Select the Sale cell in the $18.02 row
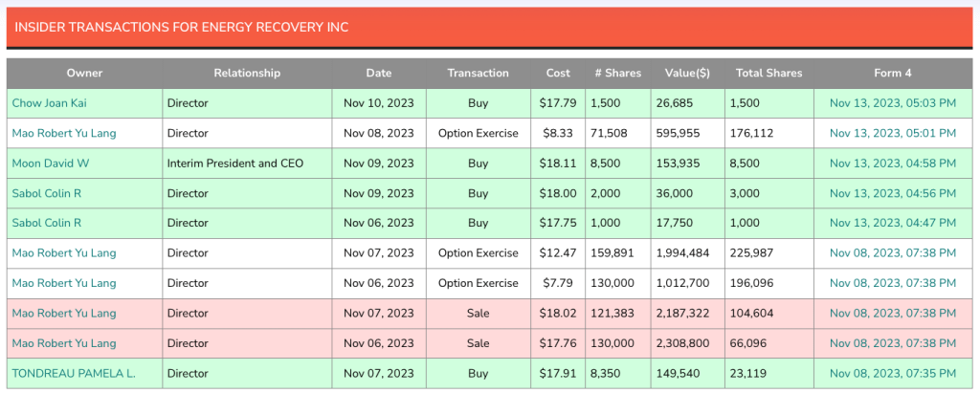The width and height of the screenshot is (980, 393). tap(479, 313)
